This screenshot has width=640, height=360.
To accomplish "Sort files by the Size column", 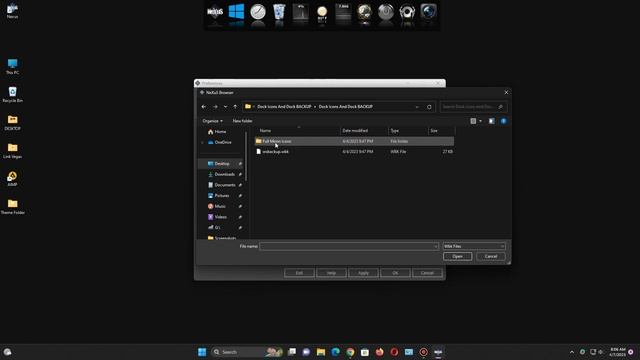I will pos(441,131).
